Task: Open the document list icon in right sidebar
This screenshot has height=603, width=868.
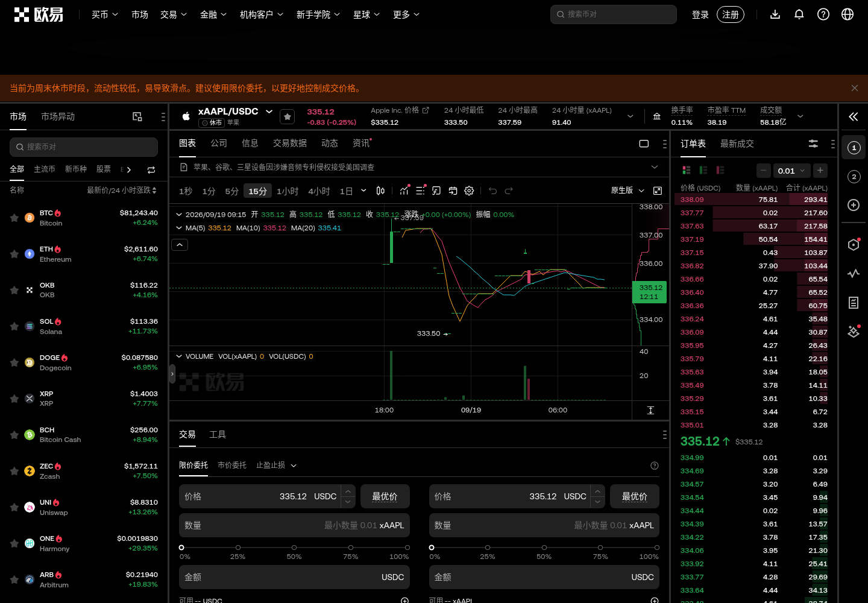Action: pyautogui.click(x=854, y=303)
